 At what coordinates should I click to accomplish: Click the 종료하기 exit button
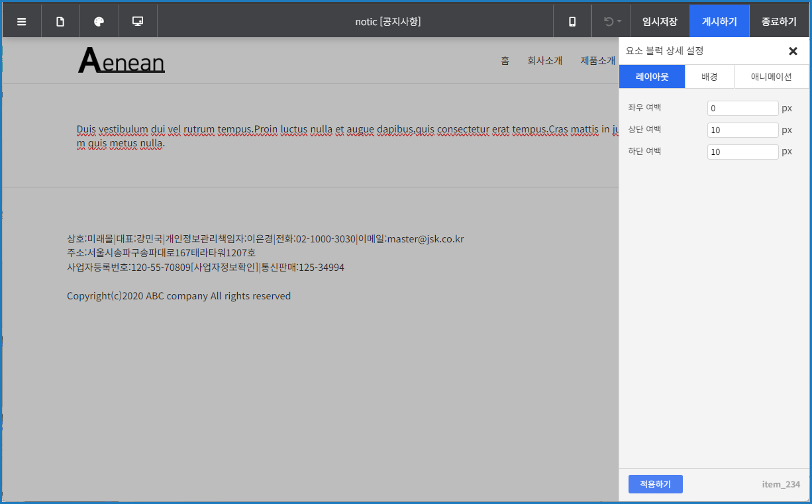(x=779, y=21)
